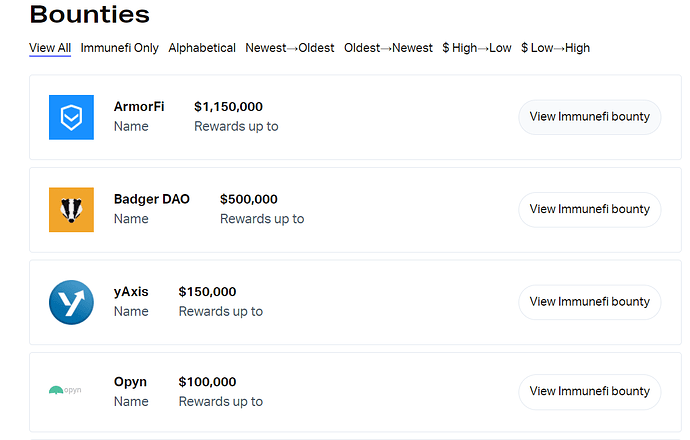The width and height of the screenshot is (690, 440).
Task: Sort bounties Newest to Oldest
Action: click(290, 48)
